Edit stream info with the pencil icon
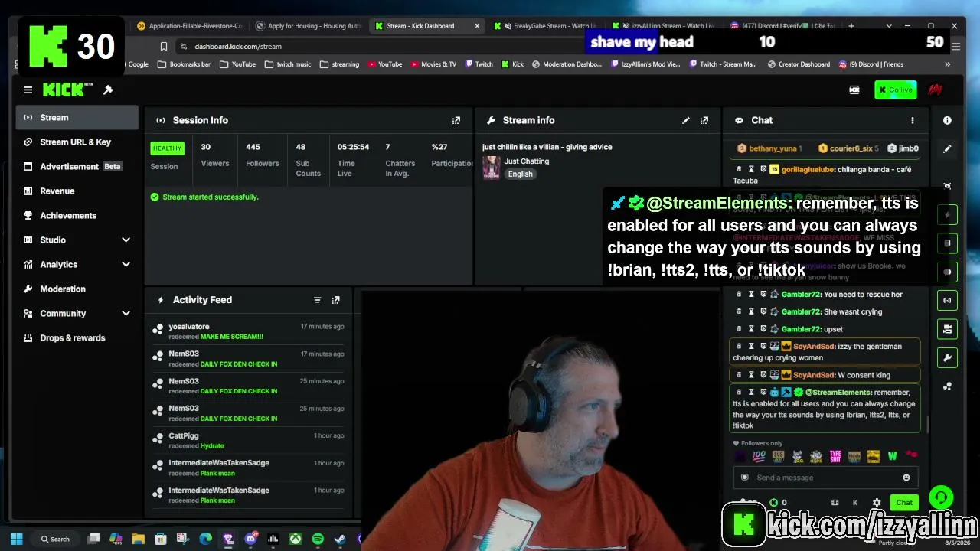 click(686, 120)
